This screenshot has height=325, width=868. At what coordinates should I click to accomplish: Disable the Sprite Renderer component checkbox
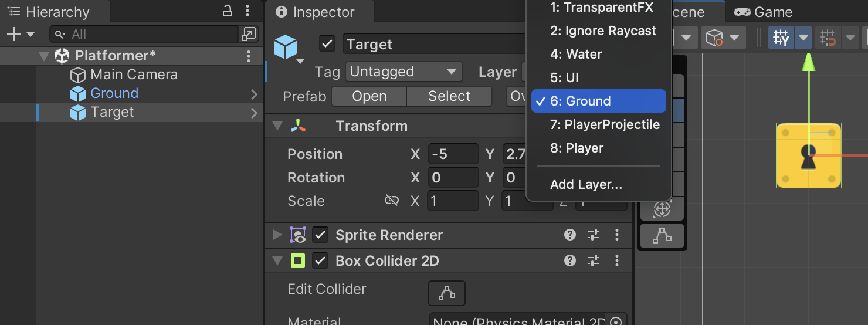click(x=320, y=235)
